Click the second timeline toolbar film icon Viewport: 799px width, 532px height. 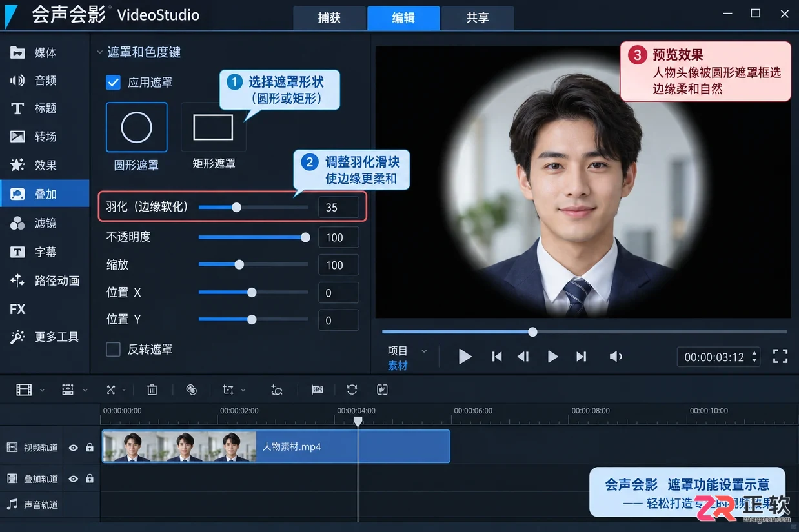(x=67, y=389)
